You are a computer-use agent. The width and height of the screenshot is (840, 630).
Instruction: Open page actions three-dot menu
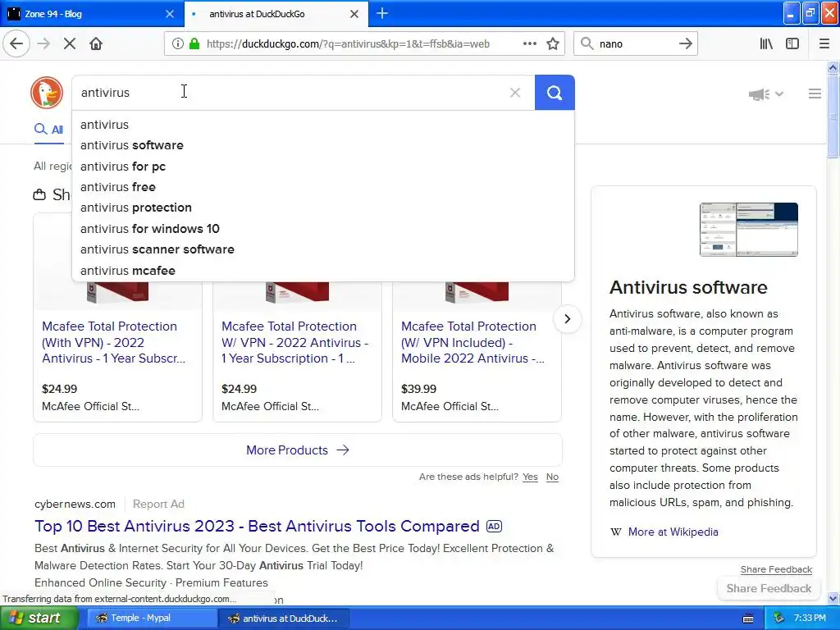click(x=529, y=44)
